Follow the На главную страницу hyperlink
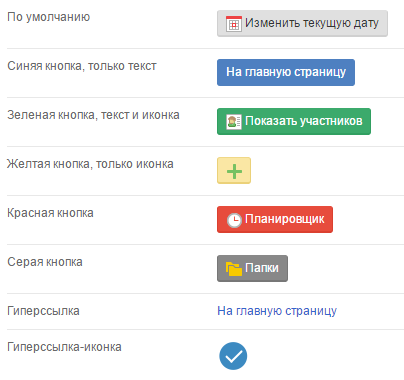The height and width of the screenshot is (380, 404). pos(277,311)
